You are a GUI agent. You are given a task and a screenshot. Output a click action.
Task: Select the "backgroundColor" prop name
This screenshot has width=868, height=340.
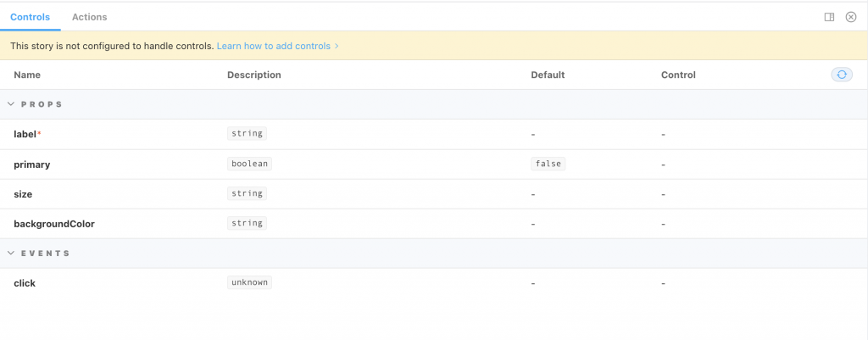(54, 224)
